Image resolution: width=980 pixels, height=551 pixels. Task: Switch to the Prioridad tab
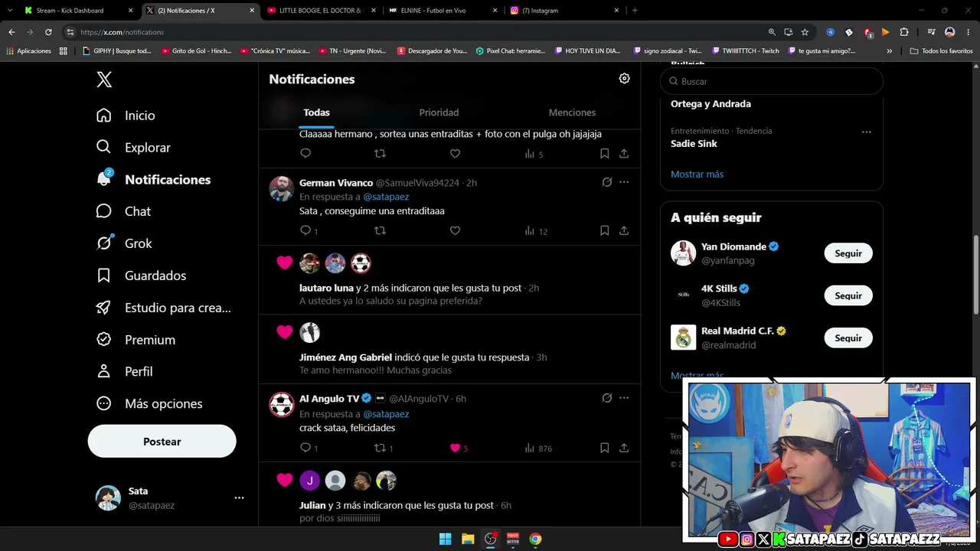click(439, 112)
